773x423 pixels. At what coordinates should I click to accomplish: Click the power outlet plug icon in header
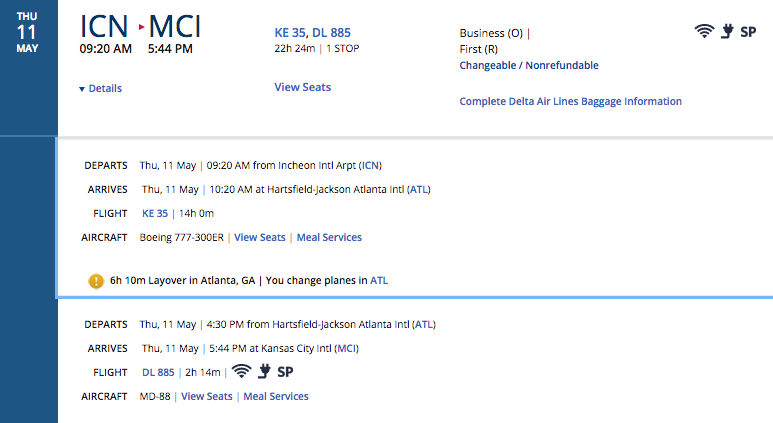click(x=727, y=32)
